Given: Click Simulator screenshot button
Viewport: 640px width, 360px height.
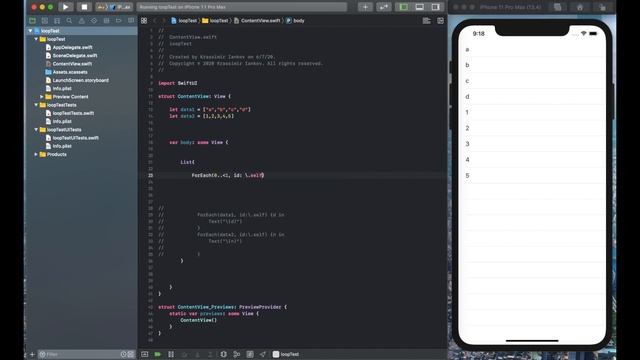Looking at the screenshot, I should click(x=558, y=7).
